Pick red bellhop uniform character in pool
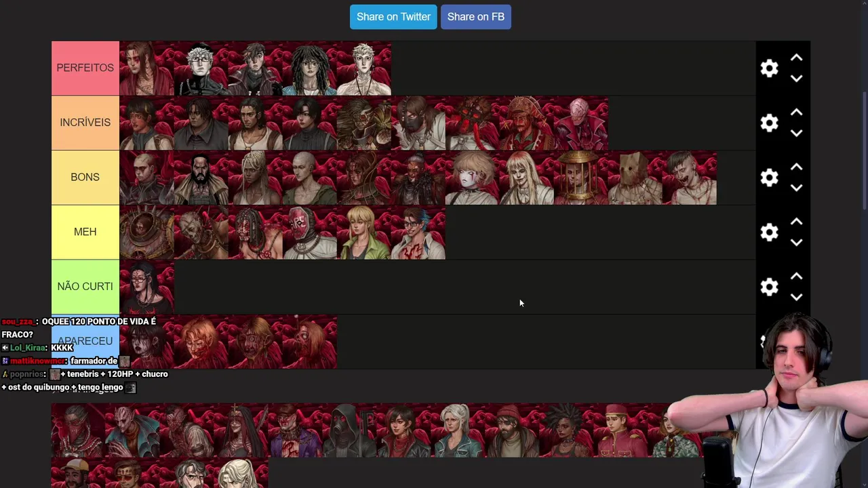This screenshot has width=868, height=488. coord(621,430)
